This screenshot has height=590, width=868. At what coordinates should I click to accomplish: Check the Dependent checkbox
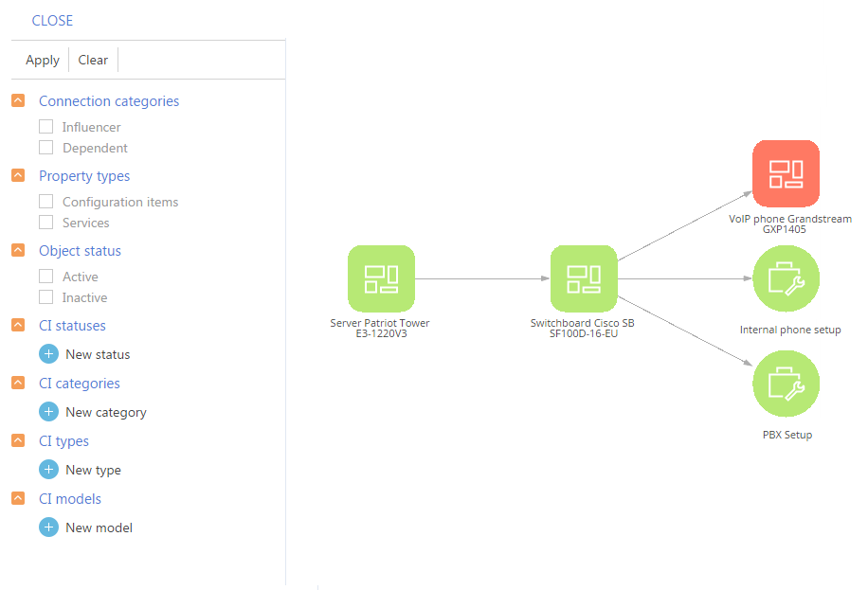click(45, 148)
